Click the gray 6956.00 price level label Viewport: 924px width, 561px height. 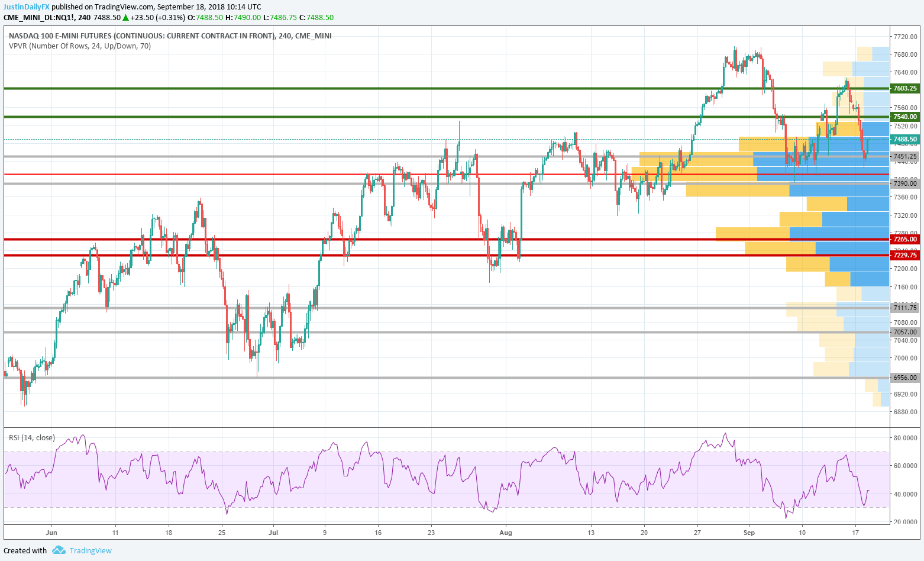click(905, 378)
